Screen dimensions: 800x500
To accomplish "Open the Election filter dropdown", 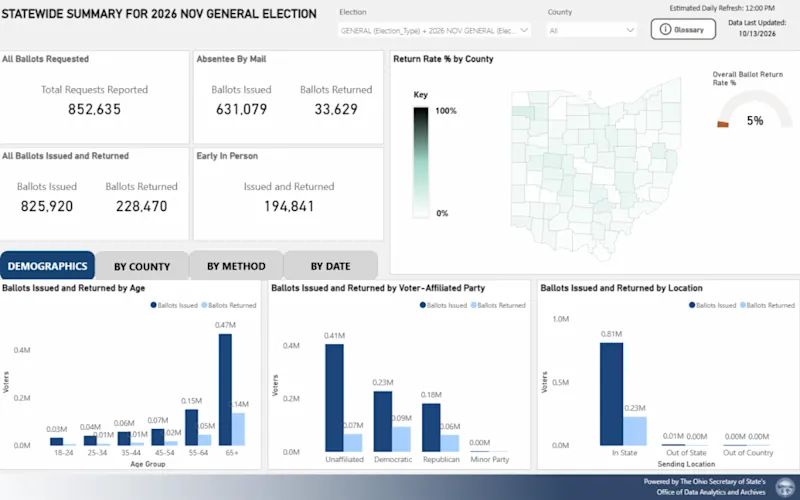I will pos(434,31).
